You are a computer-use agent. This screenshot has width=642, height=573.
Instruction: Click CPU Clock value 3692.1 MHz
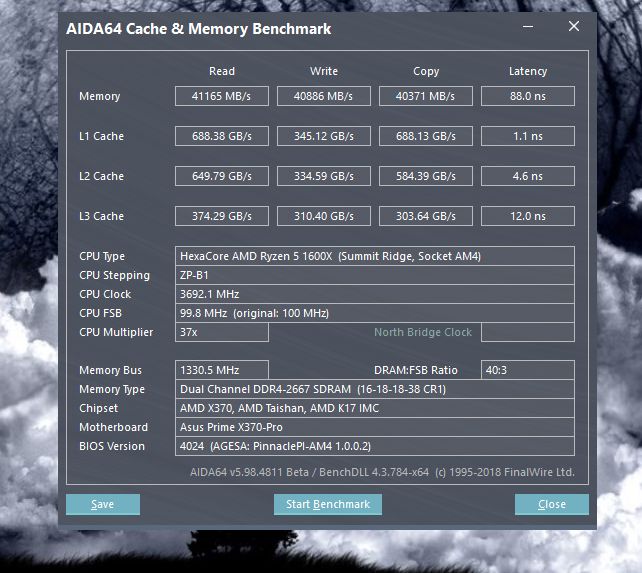pyautogui.click(x=375, y=294)
